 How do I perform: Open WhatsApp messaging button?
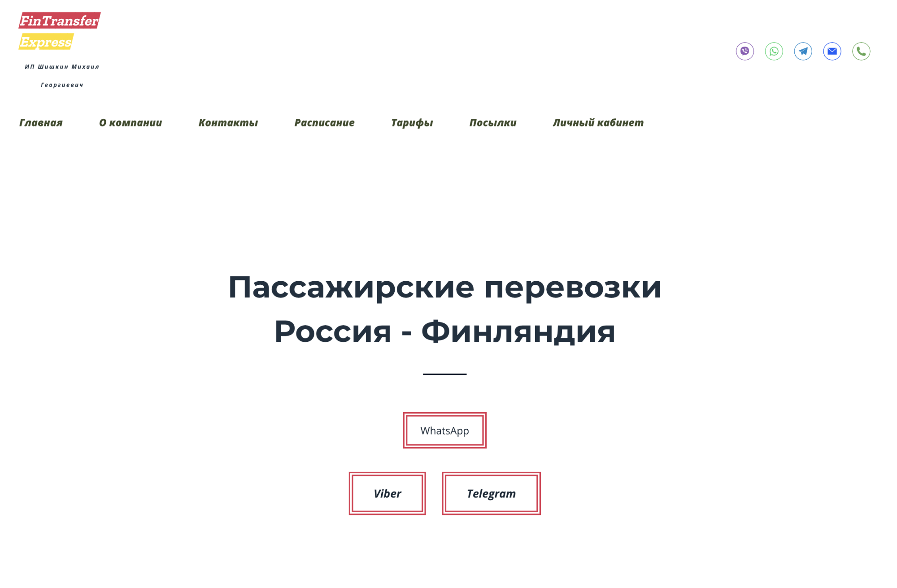tap(444, 431)
